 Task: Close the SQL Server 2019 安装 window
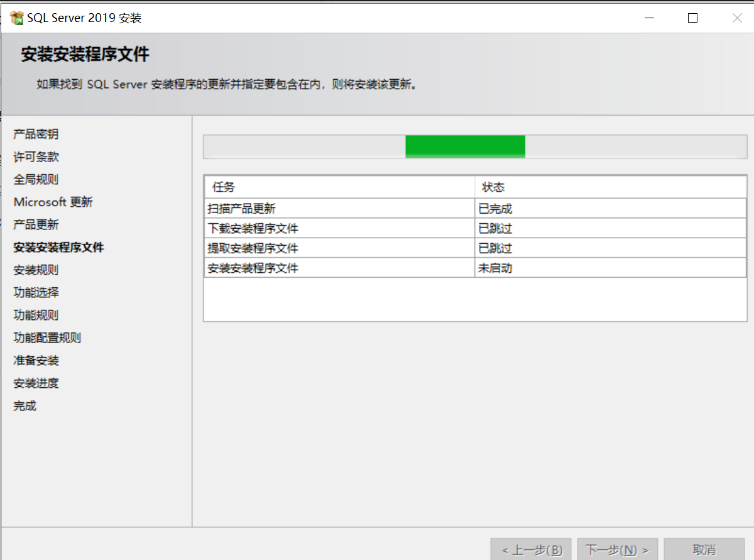(737, 18)
